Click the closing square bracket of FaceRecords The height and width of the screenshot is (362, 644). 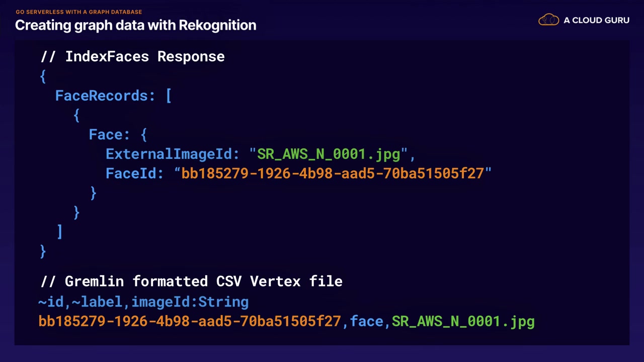pos(59,231)
